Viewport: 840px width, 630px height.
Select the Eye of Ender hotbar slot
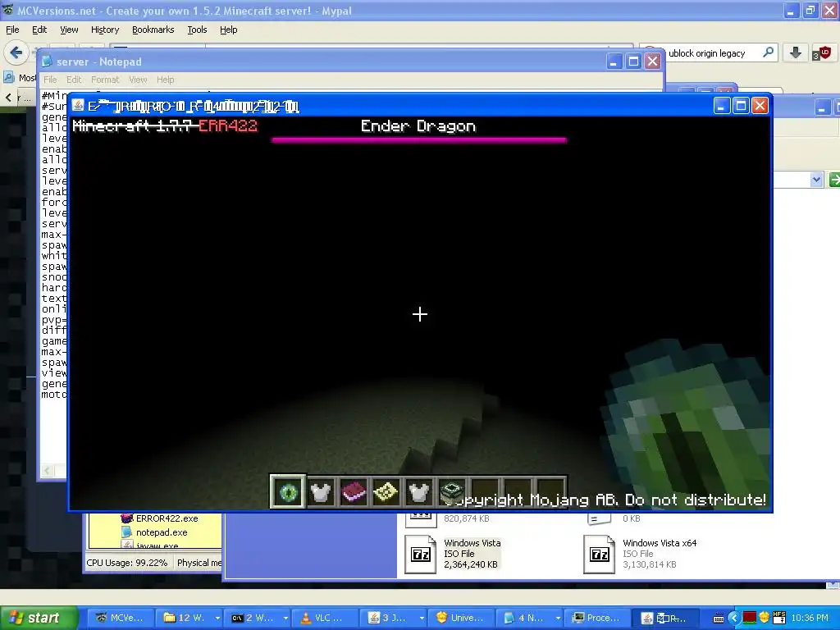[x=288, y=491]
